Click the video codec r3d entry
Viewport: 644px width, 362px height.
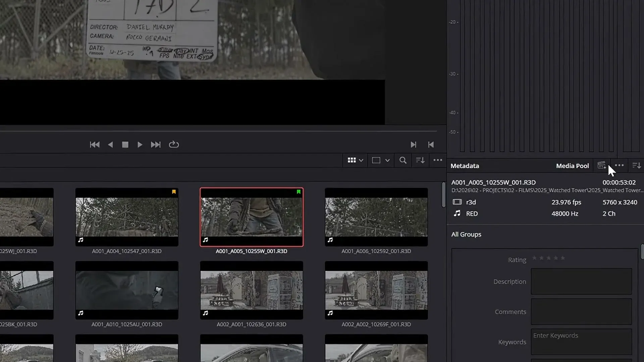pos(471,202)
